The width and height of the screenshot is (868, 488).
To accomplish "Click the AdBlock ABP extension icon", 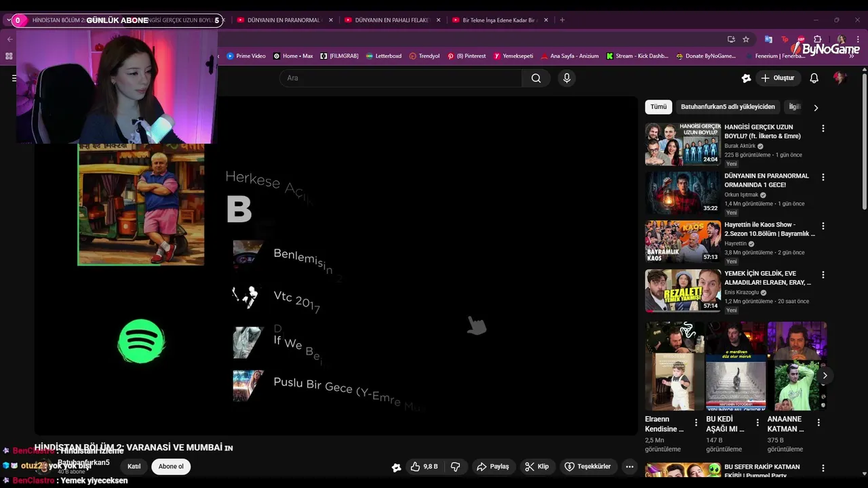I will 801,39.
